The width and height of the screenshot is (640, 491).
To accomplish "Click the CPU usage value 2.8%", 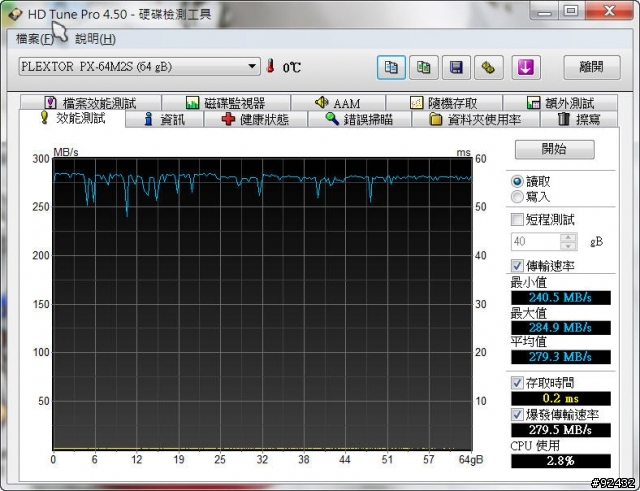I will (x=561, y=461).
